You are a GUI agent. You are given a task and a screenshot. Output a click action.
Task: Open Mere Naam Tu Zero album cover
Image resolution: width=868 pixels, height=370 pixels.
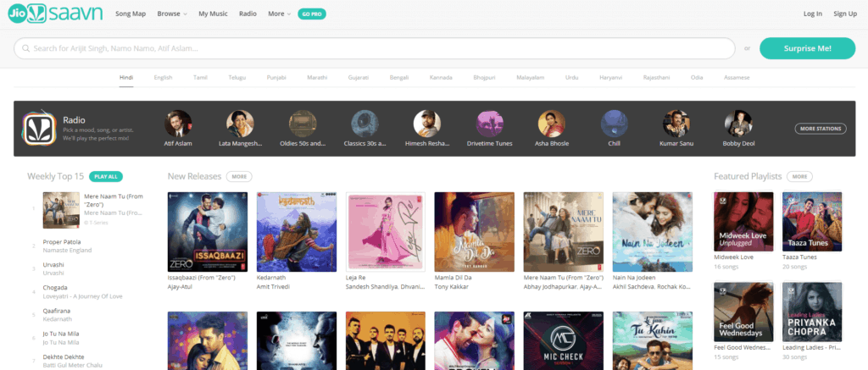[564, 232]
